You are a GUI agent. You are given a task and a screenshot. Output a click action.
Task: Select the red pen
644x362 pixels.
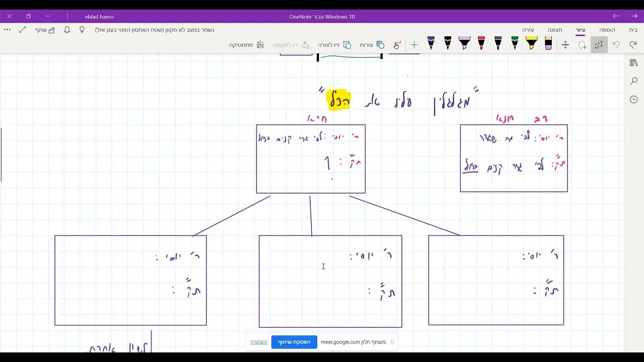[481, 44]
